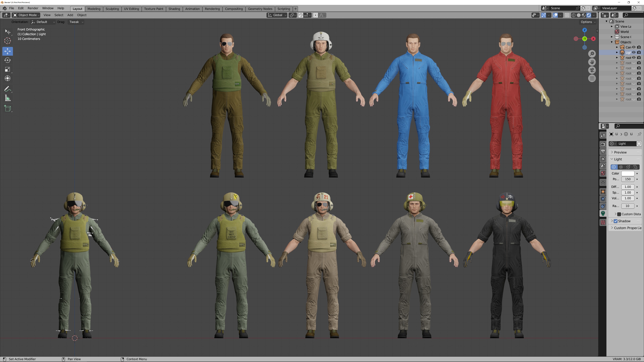
Task: Switch to the Geometry Nodes workspace tab
Action: tap(260, 9)
